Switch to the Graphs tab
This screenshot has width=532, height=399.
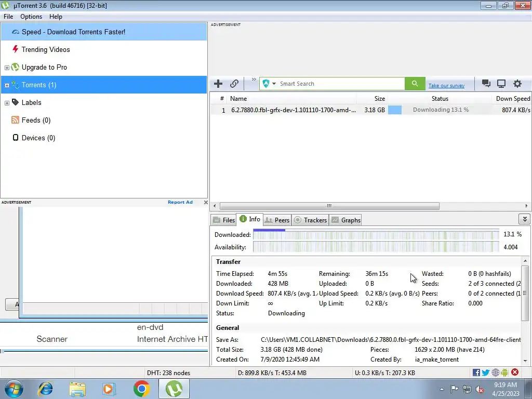click(x=345, y=220)
